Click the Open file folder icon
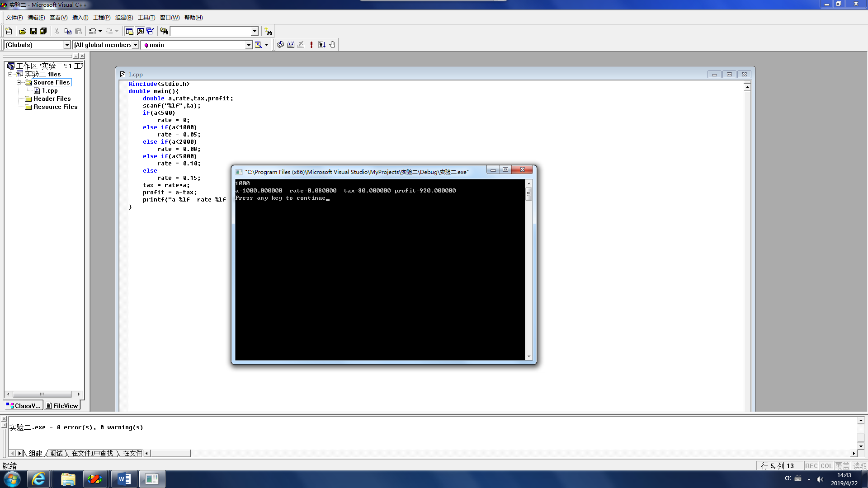 23,31
